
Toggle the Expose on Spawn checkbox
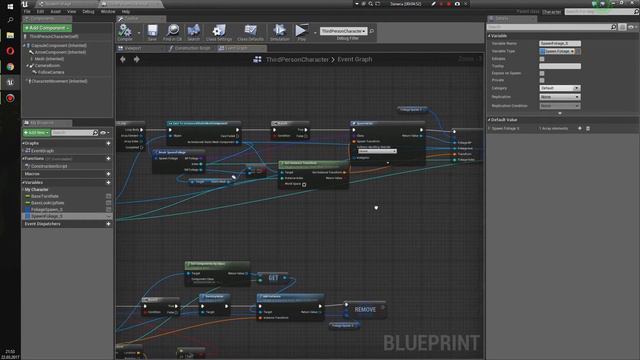pyautogui.click(x=542, y=73)
